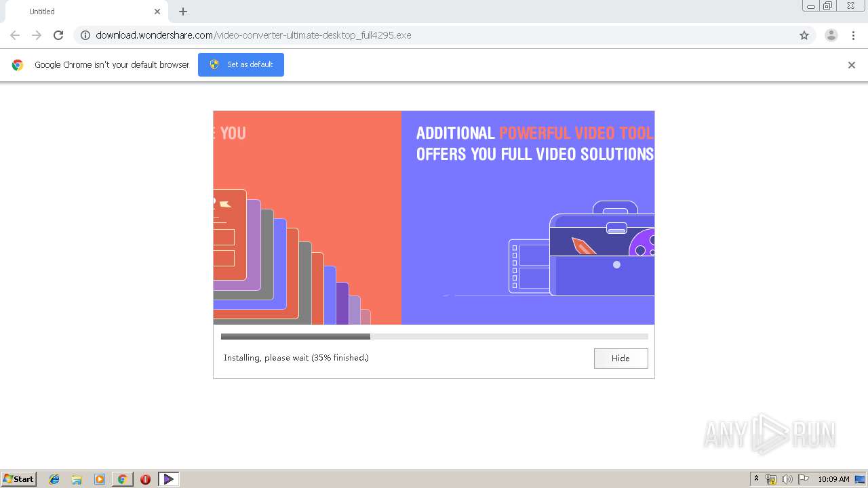Open a new tab with plus button

click(183, 12)
